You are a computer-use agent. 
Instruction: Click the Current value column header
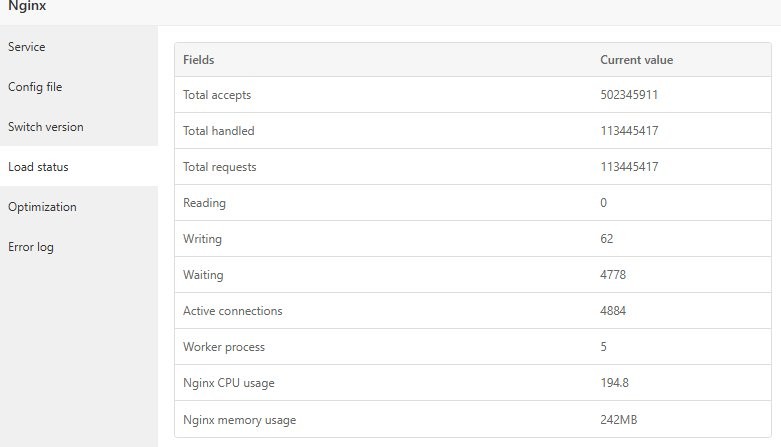636,60
